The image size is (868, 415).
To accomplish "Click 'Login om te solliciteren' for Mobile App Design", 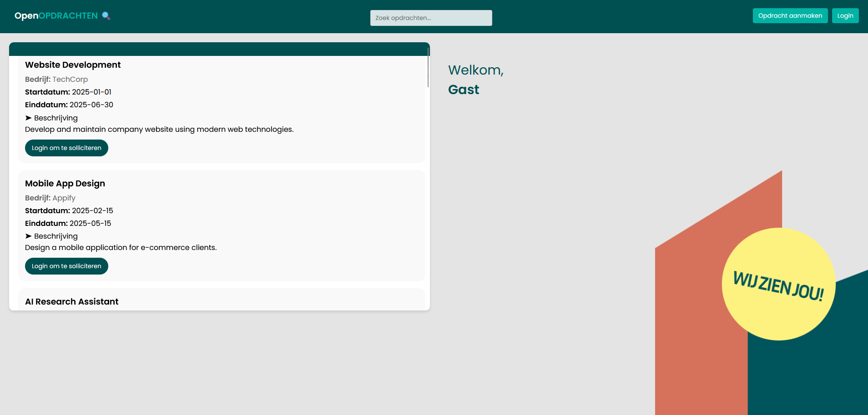I will pos(66,266).
